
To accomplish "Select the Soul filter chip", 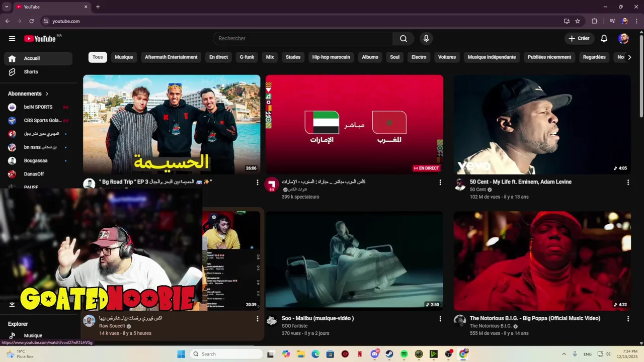I will pyautogui.click(x=395, y=57).
